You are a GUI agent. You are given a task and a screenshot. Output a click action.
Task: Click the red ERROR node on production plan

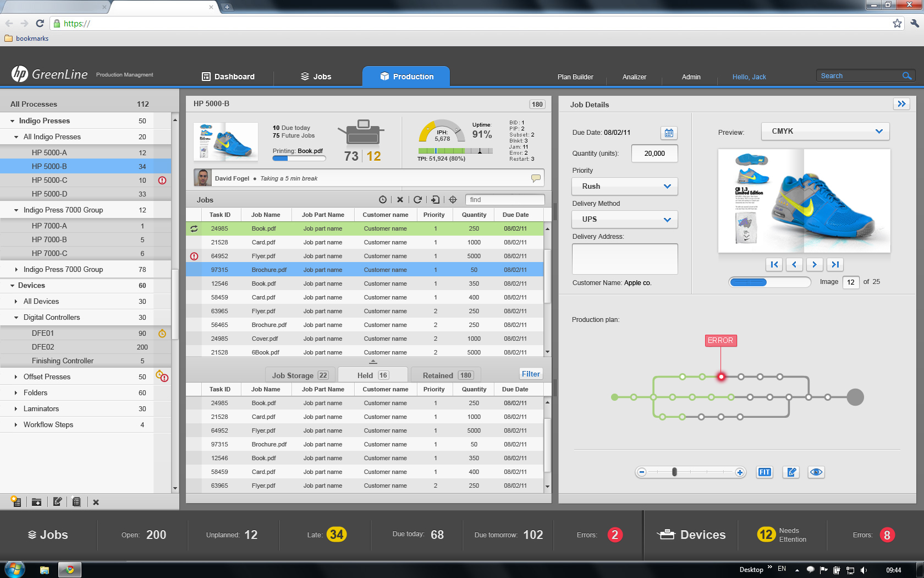point(721,377)
